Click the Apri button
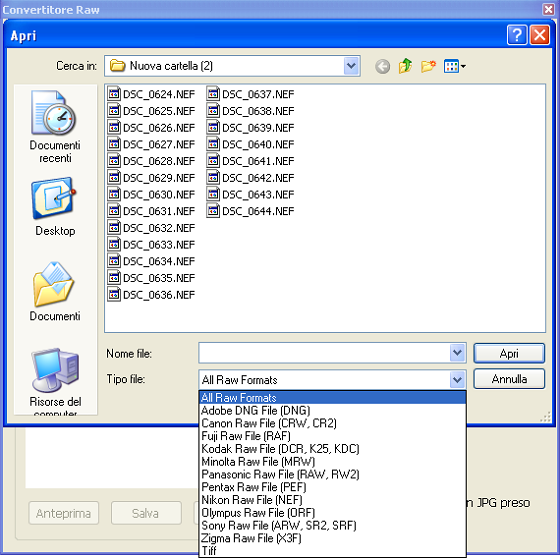This screenshot has height=559, width=560. pyautogui.click(x=509, y=353)
